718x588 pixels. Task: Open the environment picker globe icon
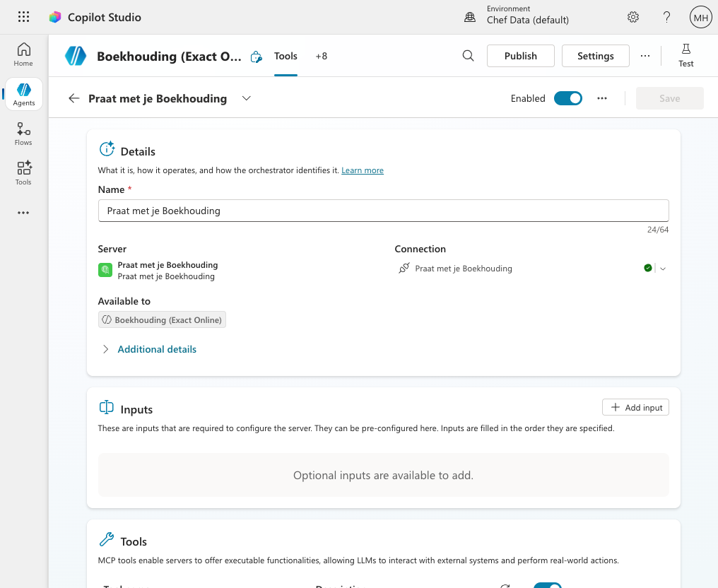click(x=470, y=17)
